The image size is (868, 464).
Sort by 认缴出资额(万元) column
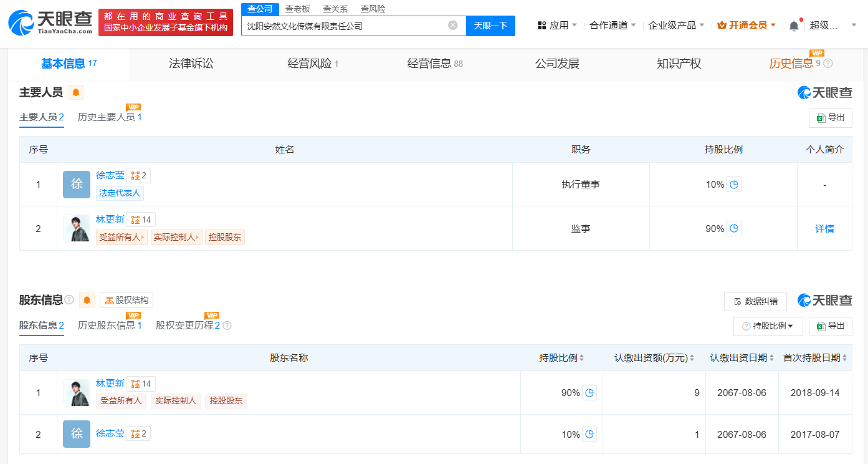(x=654, y=358)
